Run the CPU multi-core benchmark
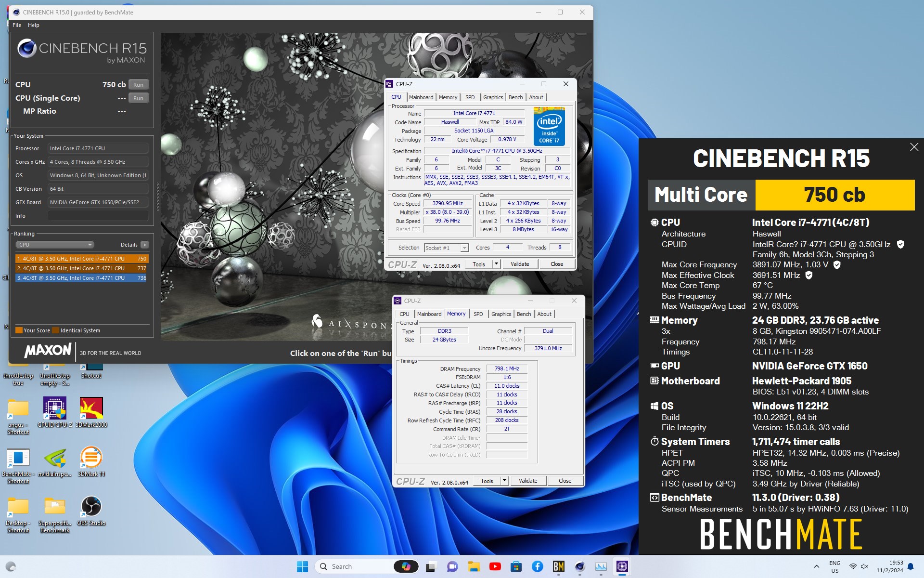 [x=139, y=84]
